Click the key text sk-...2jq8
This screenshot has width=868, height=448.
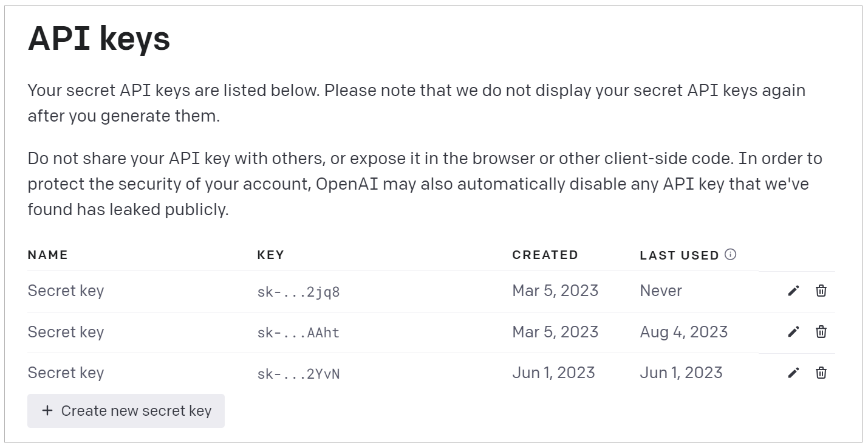pos(298,292)
